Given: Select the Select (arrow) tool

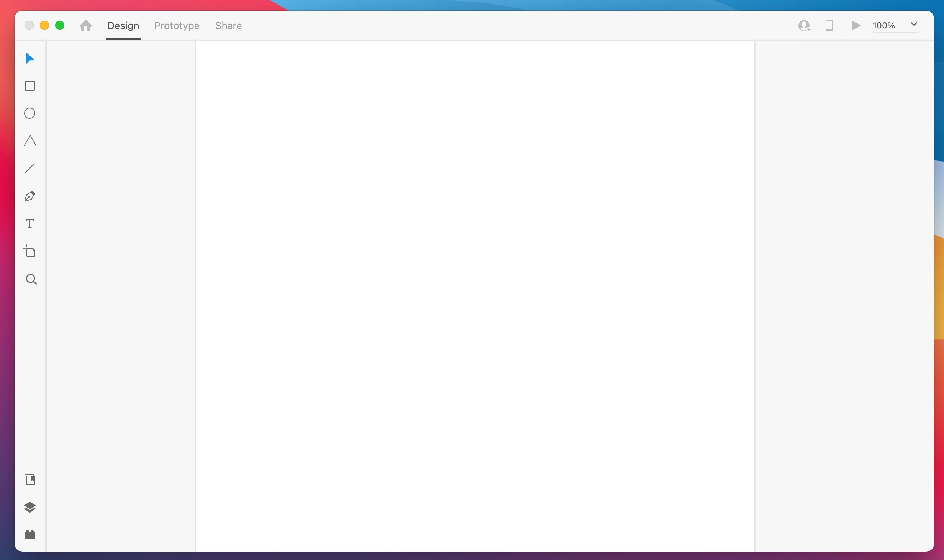Looking at the screenshot, I should click(30, 58).
